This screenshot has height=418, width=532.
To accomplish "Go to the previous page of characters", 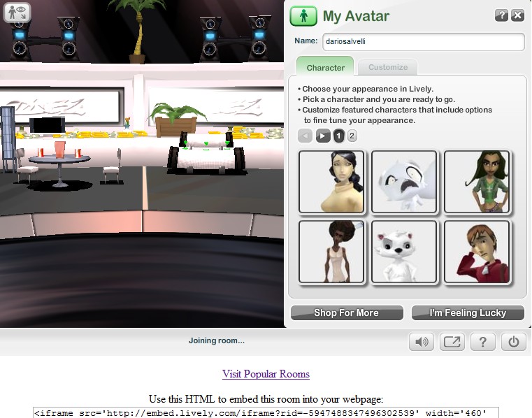I will pyautogui.click(x=305, y=136).
